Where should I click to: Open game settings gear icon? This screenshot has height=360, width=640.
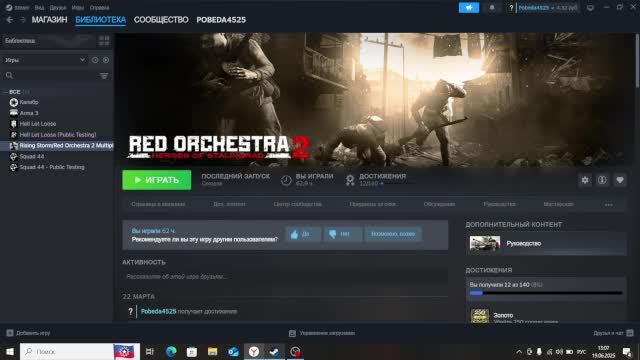(585, 180)
